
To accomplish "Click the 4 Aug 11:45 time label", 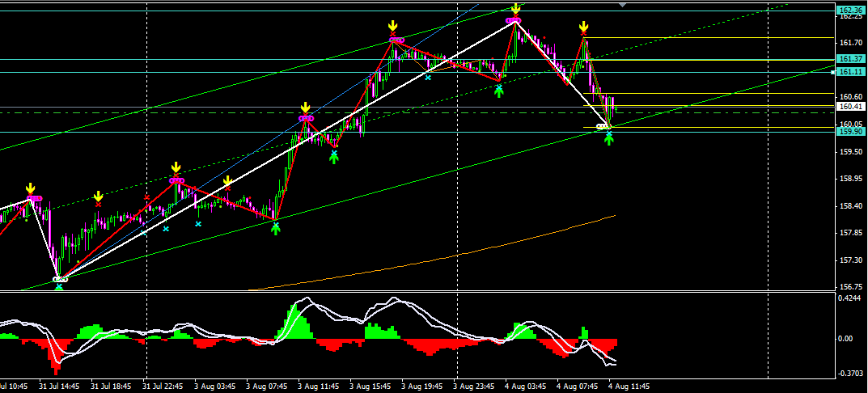I will click(629, 387).
